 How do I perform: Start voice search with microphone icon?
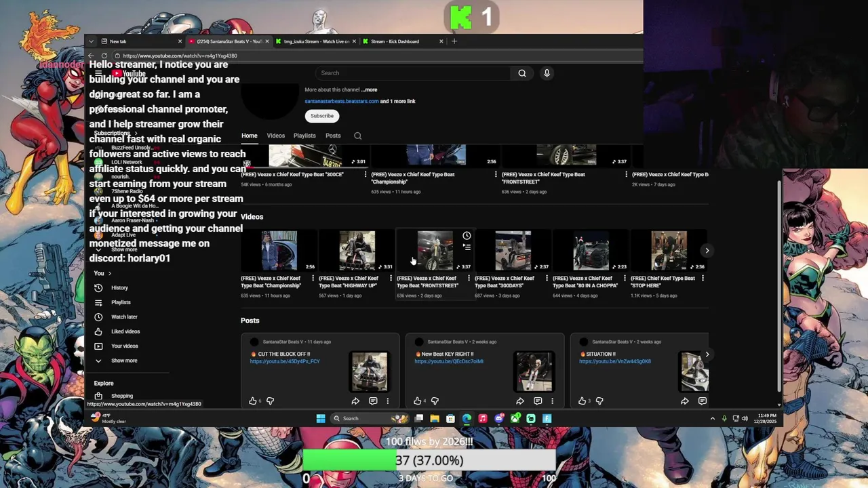pos(547,73)
